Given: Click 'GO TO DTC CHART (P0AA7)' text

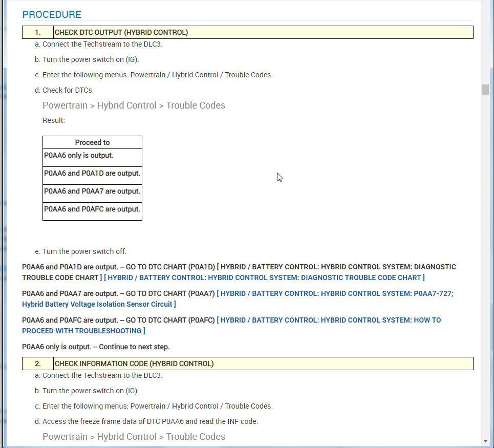Looking at the screenshot, I should (170, 293).
